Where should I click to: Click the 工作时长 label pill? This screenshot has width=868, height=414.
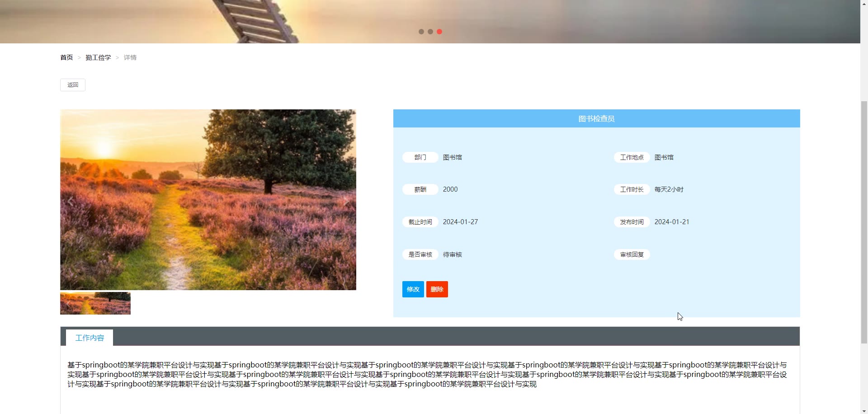[x=632, y=189]
